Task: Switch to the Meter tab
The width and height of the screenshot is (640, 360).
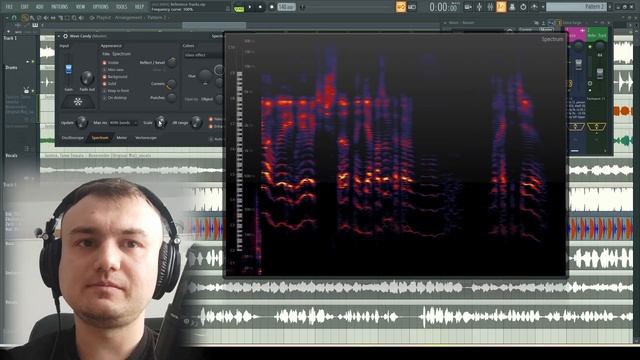Action: 121,138
